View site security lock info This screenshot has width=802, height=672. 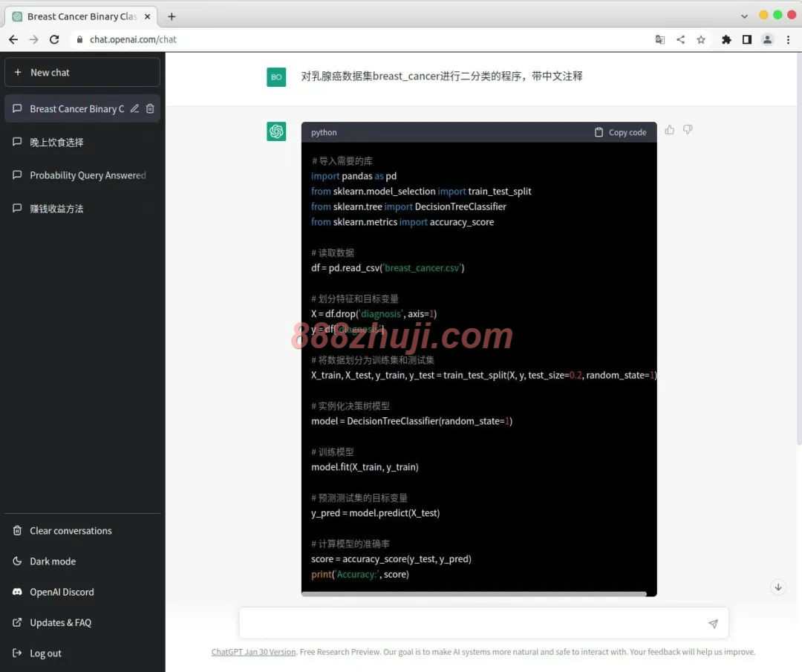point(79,39)
